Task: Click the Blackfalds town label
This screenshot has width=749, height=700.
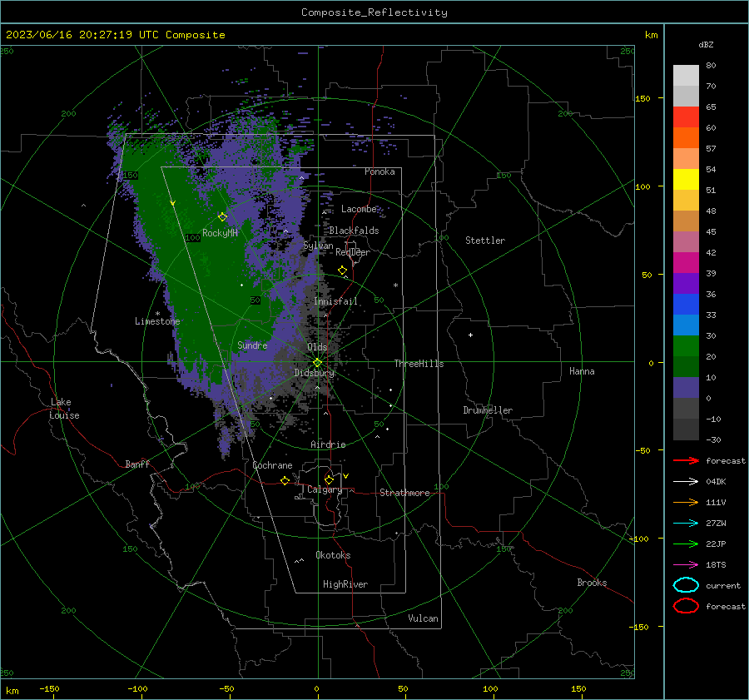Action: click(354, 231)
